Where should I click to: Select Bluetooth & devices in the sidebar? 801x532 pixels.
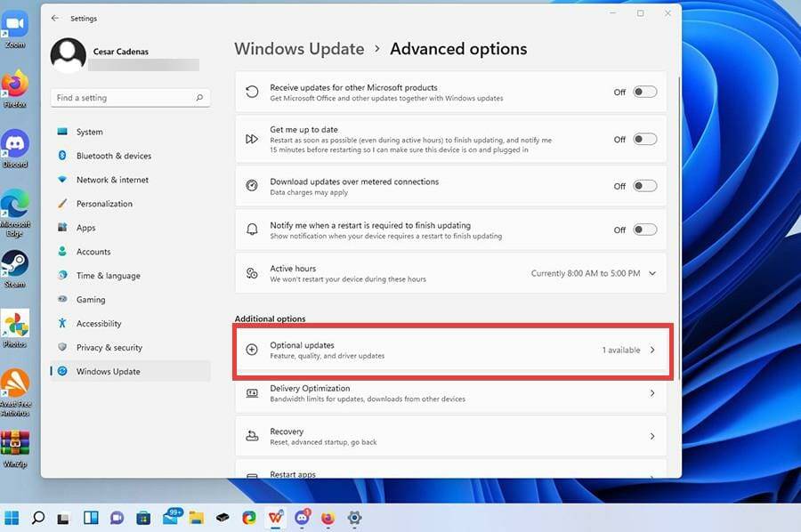coord(116,156)
